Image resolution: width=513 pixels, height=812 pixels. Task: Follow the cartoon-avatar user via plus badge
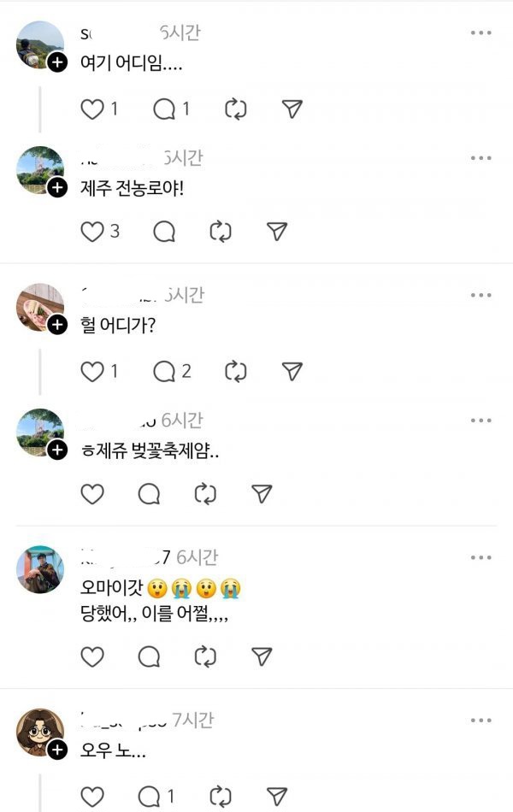point(57,750)
